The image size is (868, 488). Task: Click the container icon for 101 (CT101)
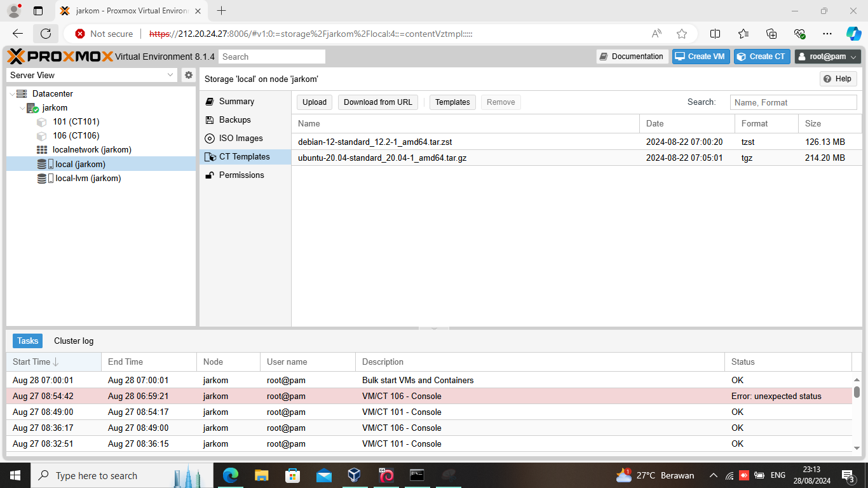point(42,122)
